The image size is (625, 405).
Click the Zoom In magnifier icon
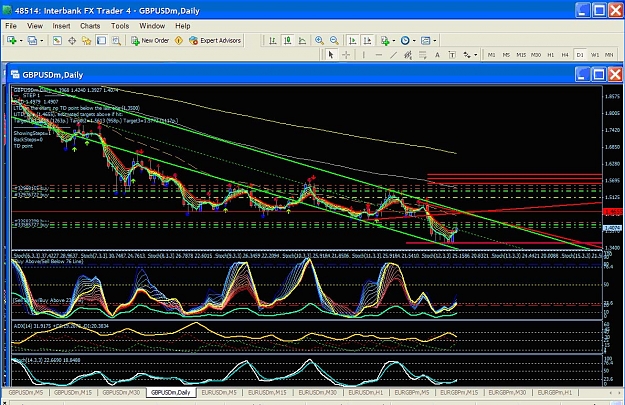coord(319,40)
